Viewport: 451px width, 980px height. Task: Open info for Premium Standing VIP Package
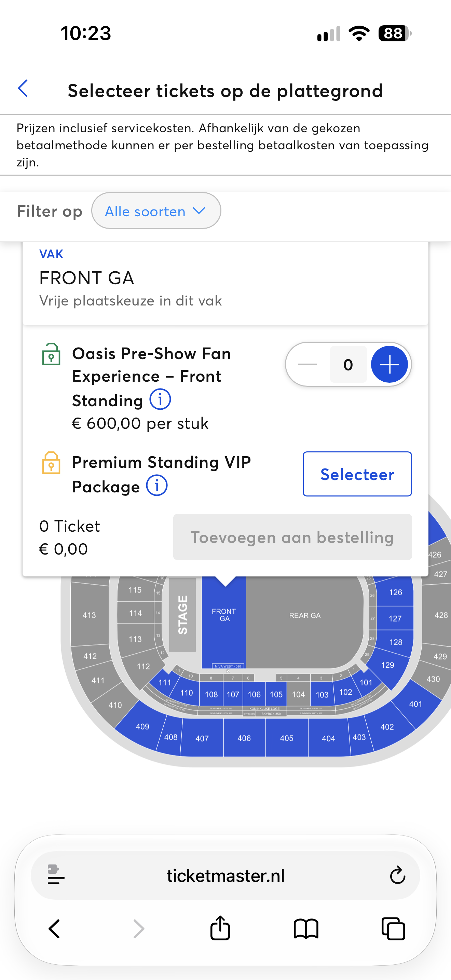click(x=157, y=486)
